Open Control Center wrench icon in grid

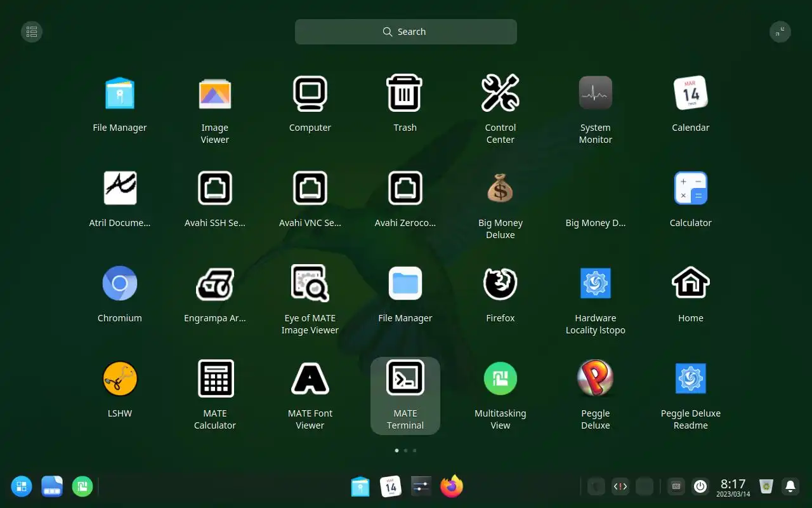click(x=501, y=93)
